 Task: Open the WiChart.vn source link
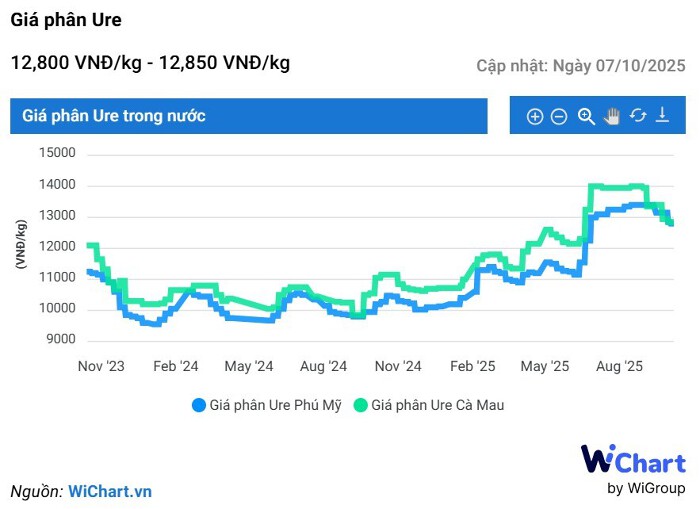[110, 492]
